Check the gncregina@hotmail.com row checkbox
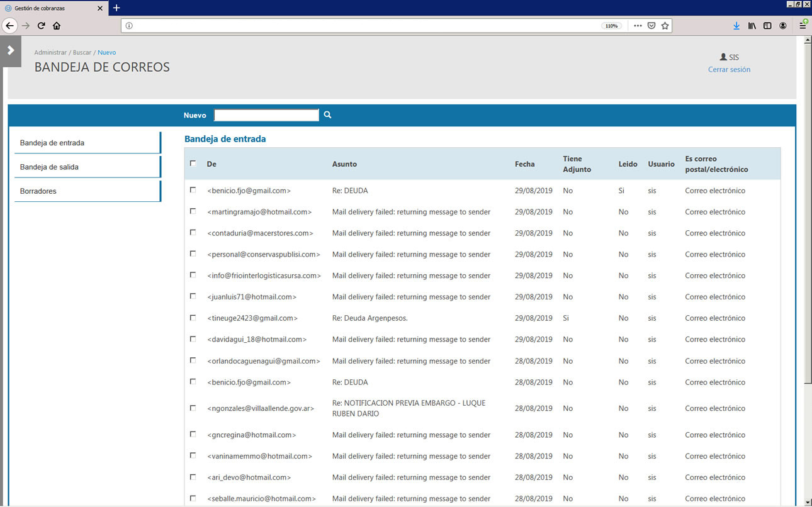 click(x=193, y=434)
